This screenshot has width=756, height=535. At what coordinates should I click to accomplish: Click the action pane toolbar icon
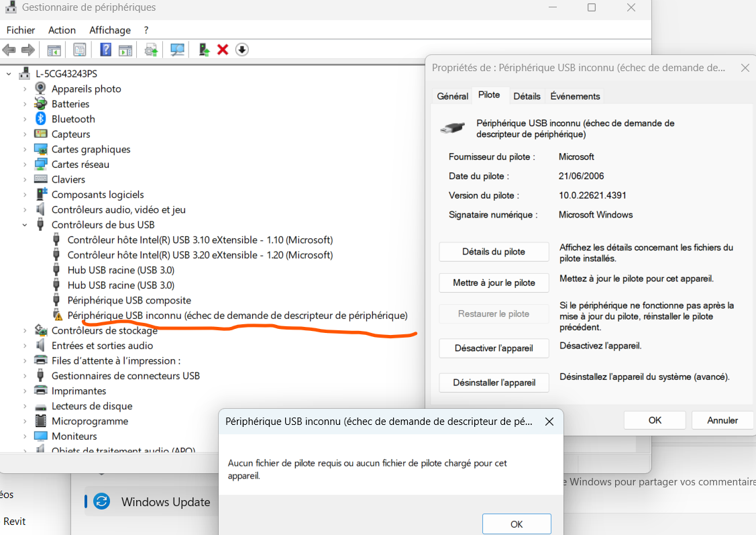click(125, 50)
